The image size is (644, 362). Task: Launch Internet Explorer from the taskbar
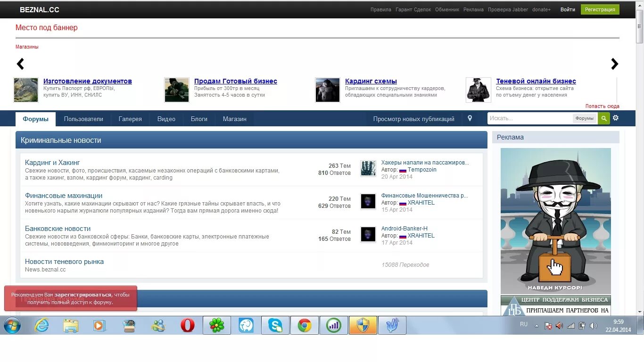(41, 325)
